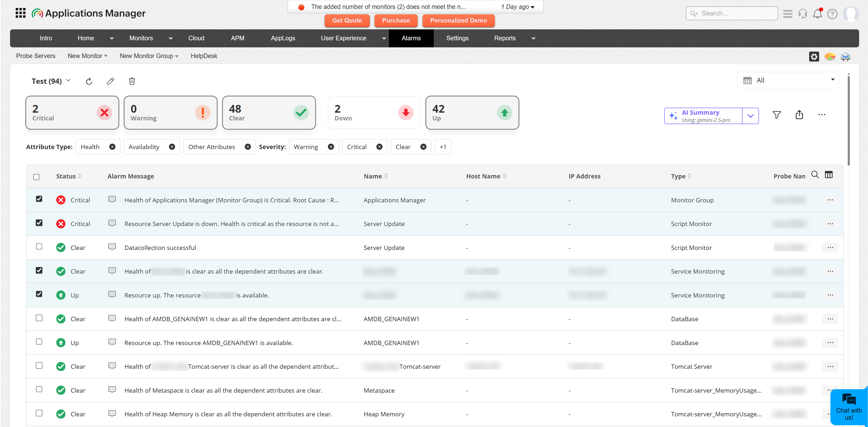868x427 pixels.
Task: Toggle the select-all checkbox in table header
Action: coord(36,177)
